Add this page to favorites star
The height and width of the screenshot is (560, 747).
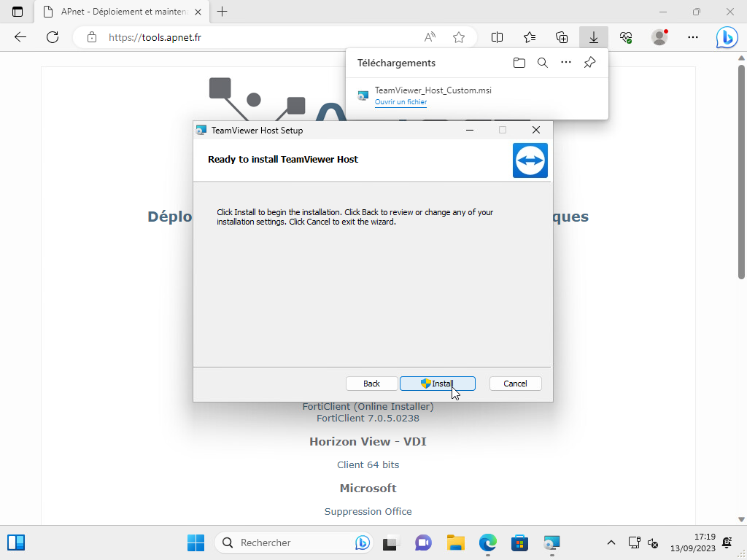click(459, 37)
